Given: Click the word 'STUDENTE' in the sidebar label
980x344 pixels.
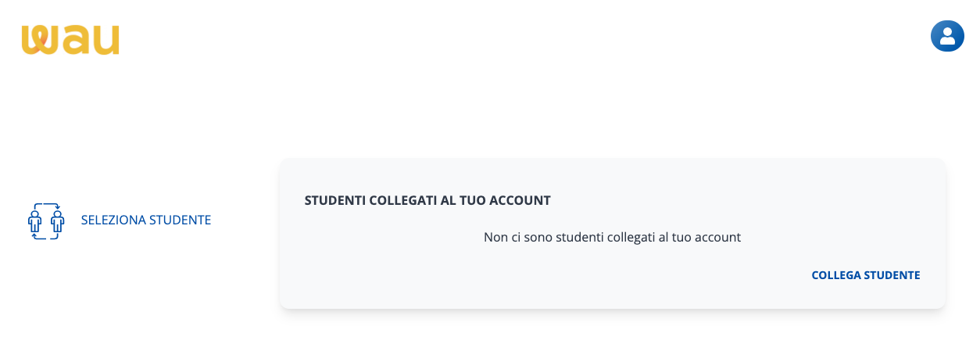Looking at the screenshot, I should [x=181, y=220].
